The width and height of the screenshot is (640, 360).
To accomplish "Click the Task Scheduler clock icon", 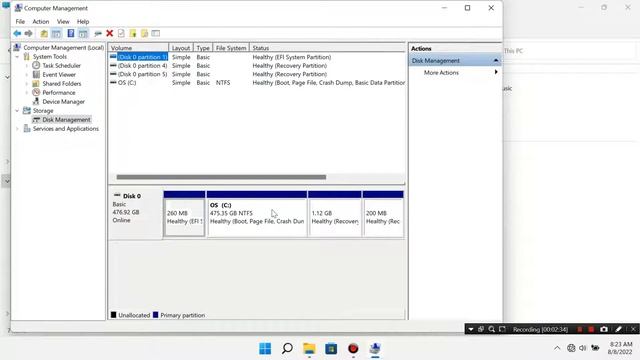I will click(36, 65).
